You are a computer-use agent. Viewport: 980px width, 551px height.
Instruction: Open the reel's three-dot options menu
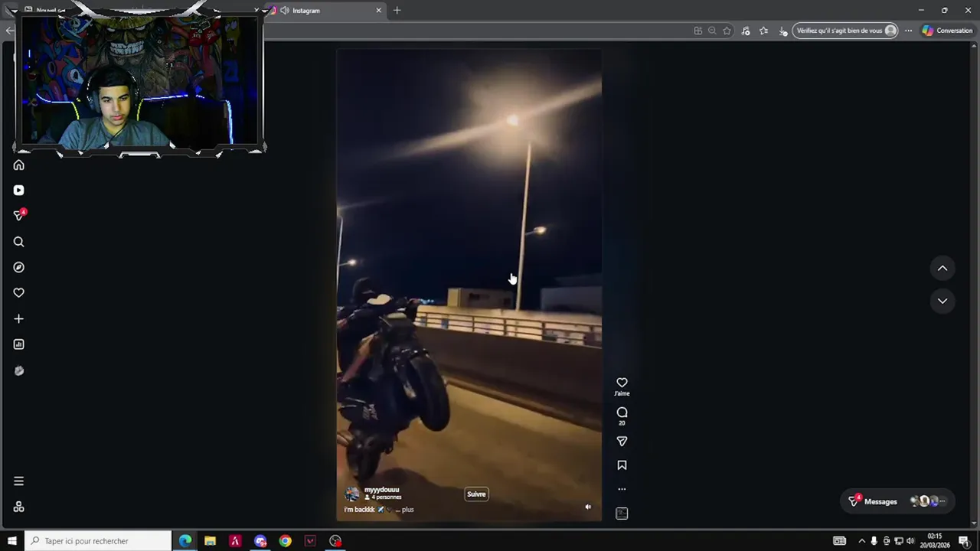622,489
